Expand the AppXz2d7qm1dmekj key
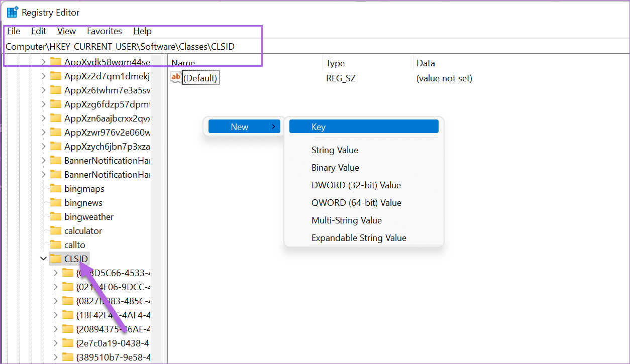Viewport: 630px width, 364px height. [44, 76]
